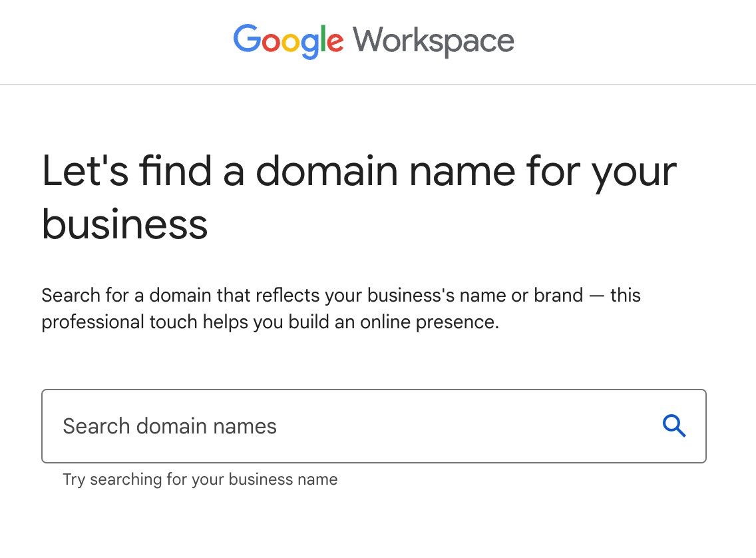Screen dimensions: 756x558
Task: Click the Try searching for your business name hint
Action: [x=199, y=479]
